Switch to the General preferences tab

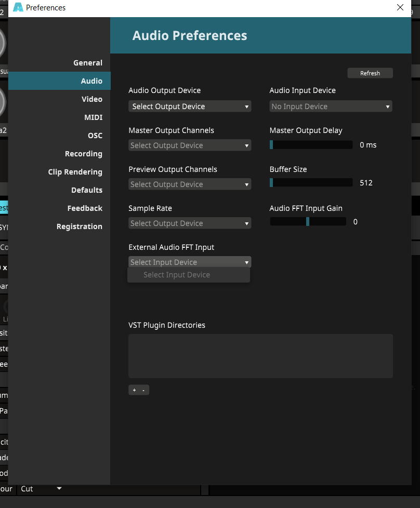(87, 63)
